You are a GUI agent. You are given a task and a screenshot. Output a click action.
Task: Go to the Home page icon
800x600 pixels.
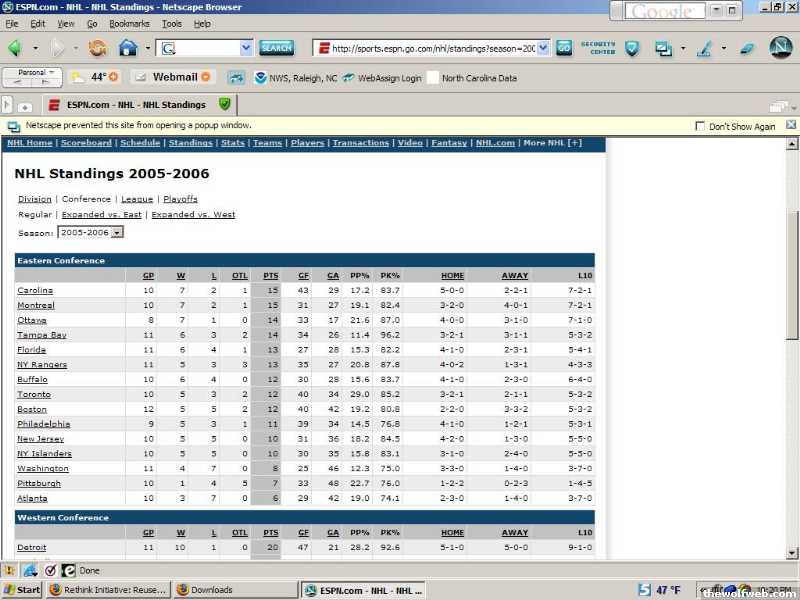[x=128, y=47]
